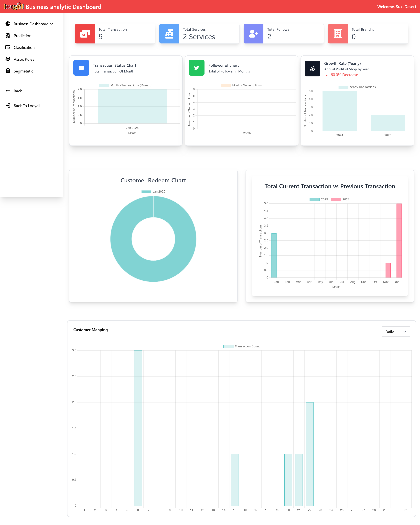The image size is (420, 525).
Task: Click the day 15 transaction bar
Action: click(x=235, y=480)
